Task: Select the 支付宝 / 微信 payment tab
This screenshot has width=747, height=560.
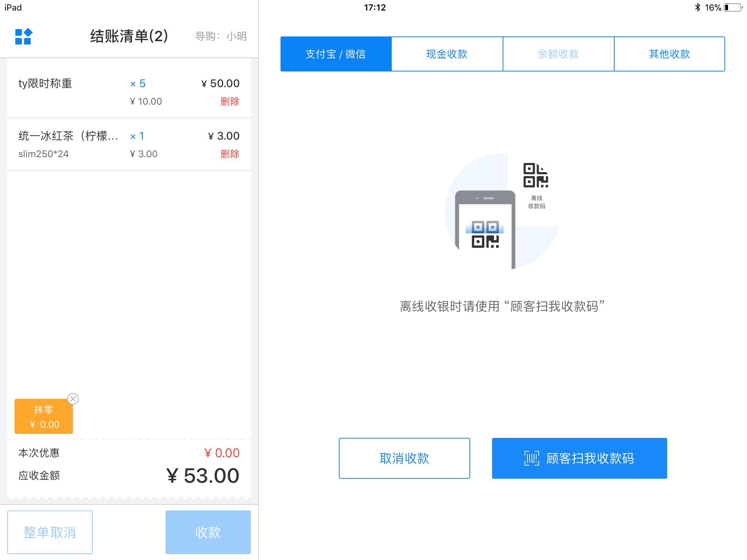Action: (x=336, y=54)
